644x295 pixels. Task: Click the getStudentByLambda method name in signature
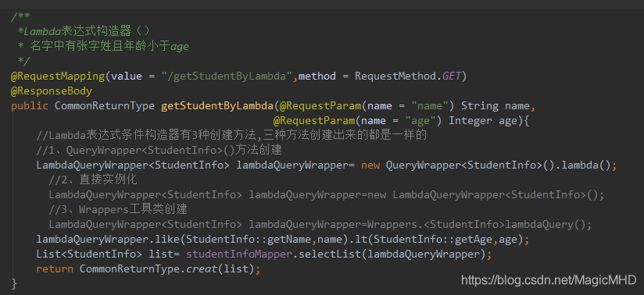tap(217, 106)
